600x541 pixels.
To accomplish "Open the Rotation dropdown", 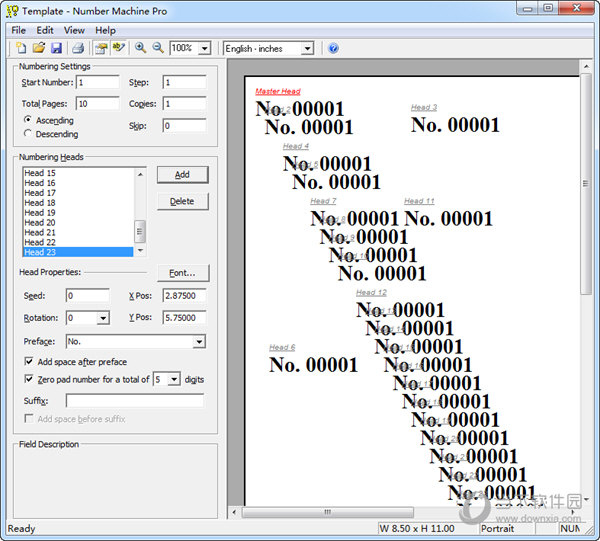I will point(103,318).
